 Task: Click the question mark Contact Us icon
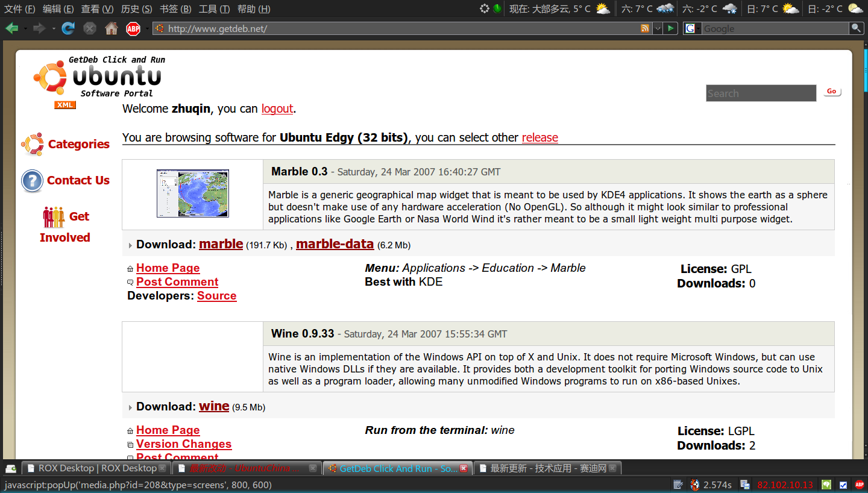(x=32, y=181)
